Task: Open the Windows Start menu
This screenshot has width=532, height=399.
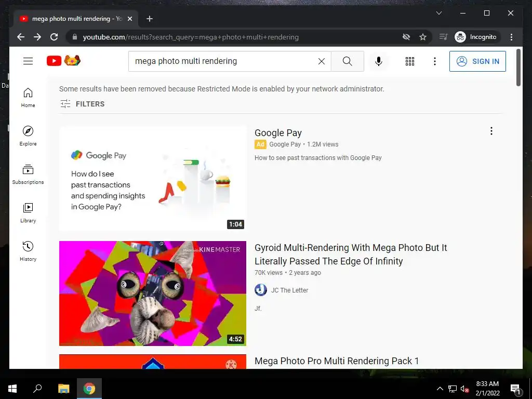Action: coord(12,389)
